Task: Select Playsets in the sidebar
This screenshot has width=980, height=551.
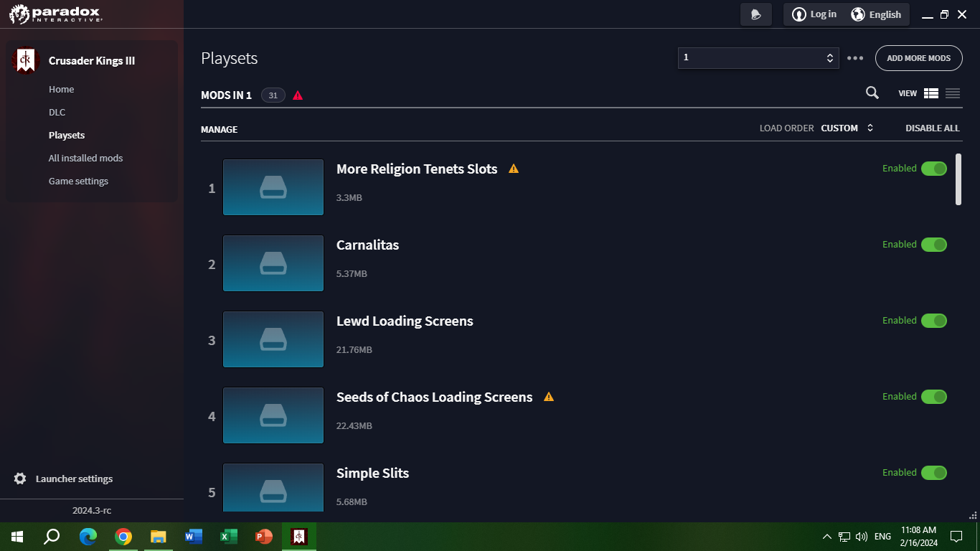Action: (67, 136)
